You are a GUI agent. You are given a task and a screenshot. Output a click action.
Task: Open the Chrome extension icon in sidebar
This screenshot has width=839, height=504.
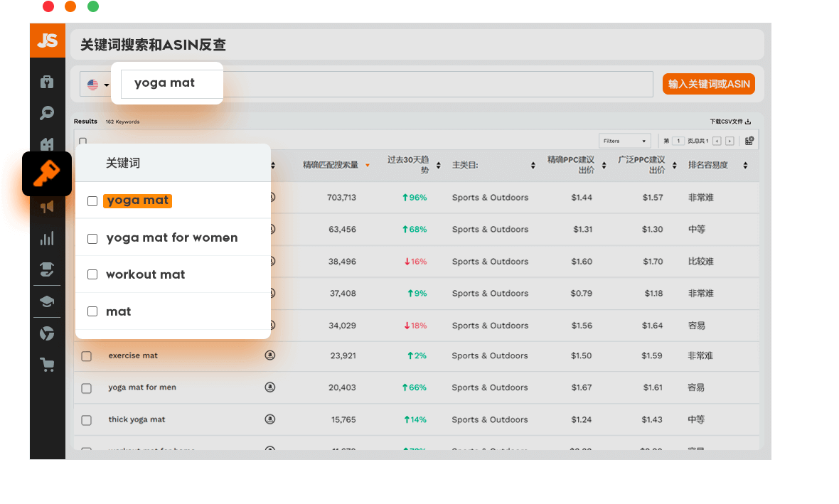pyautogui.click(x=47, y=333)
